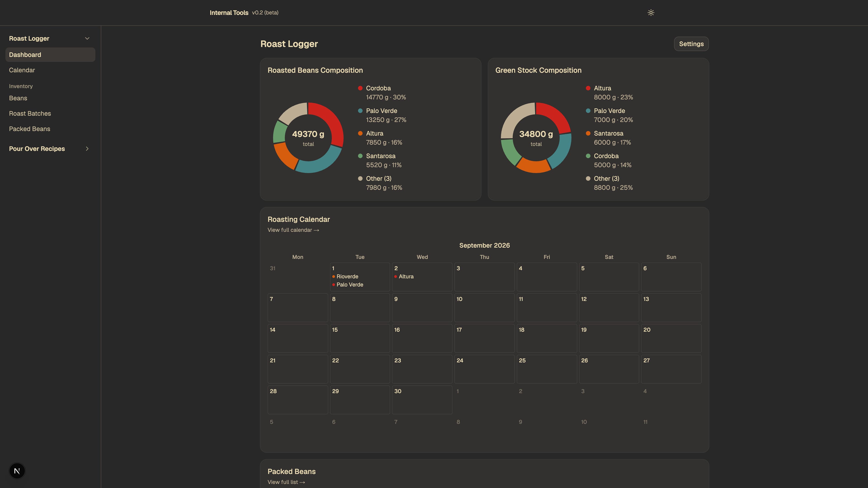
Task: Toggle the light/dark theme sun icon
Action: pos(651,12)
